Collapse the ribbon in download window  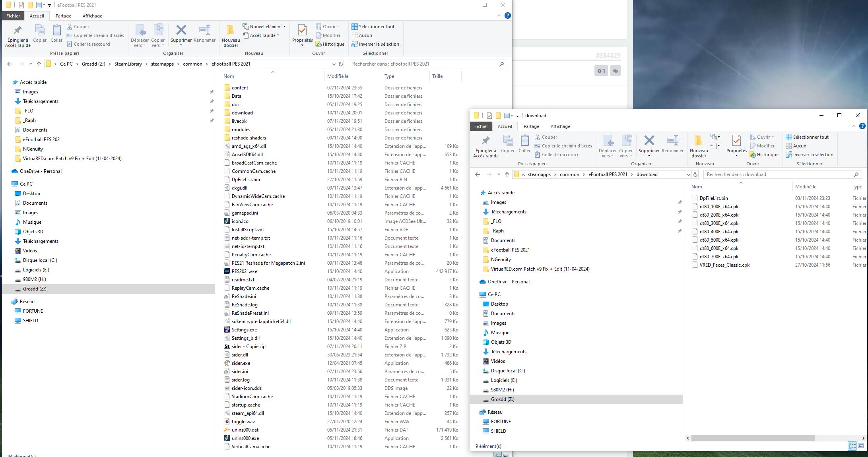(x=853, y=126)
